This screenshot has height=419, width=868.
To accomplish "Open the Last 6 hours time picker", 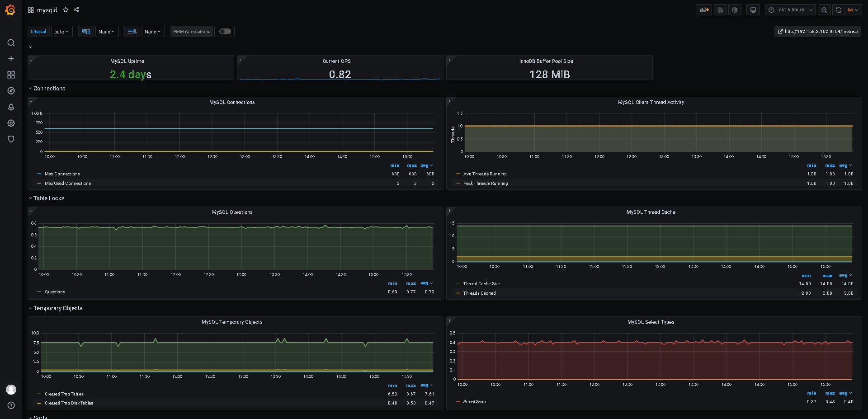I will click(790, 10).
